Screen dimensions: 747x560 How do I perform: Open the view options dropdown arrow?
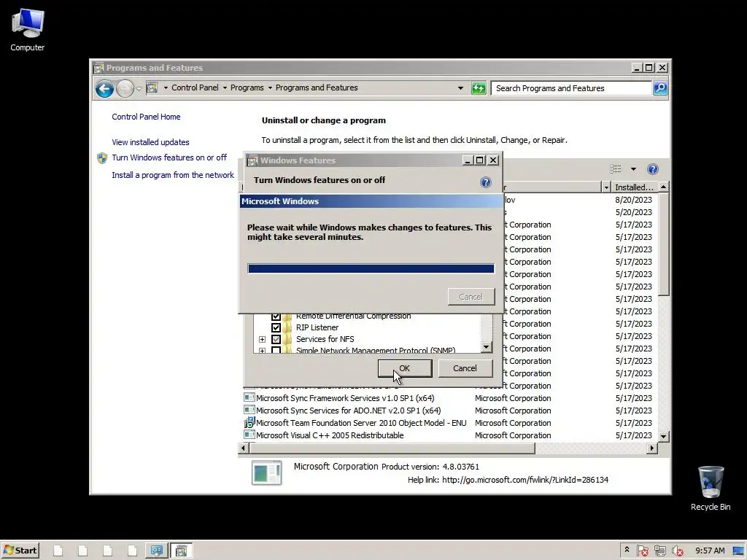coord(633,169)
